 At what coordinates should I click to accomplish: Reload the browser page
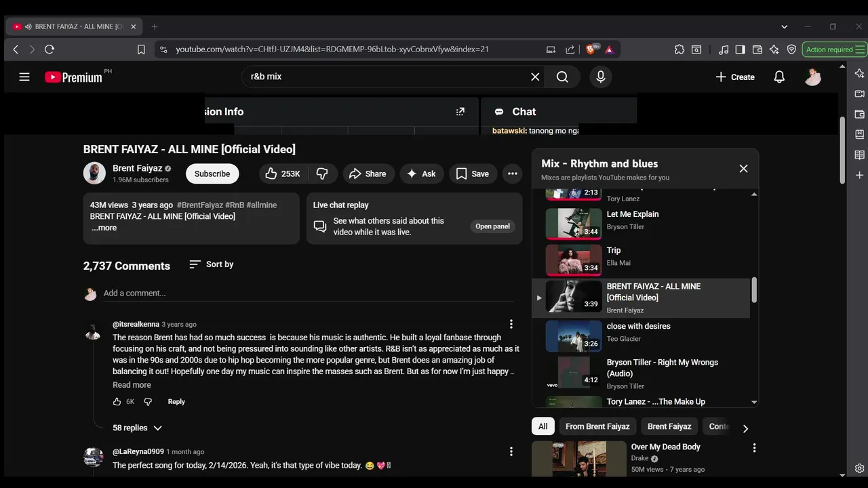click(49, 49)
